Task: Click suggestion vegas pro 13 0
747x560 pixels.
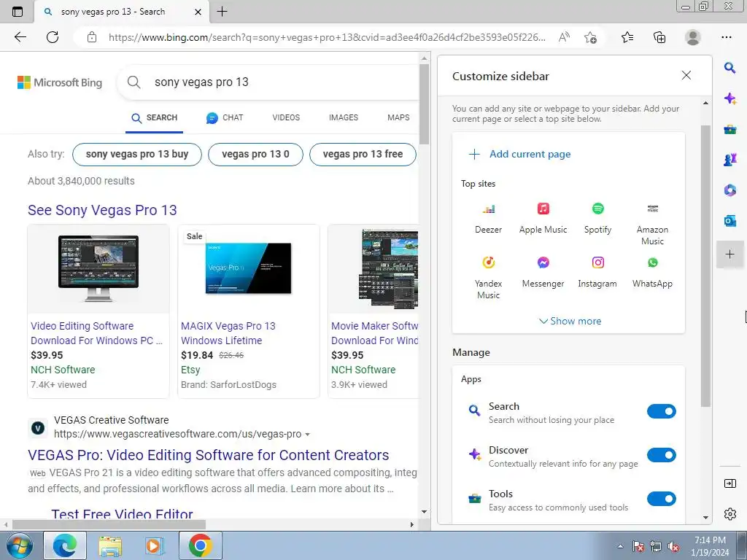Action: pyautogui.click(x=255, y=155)
